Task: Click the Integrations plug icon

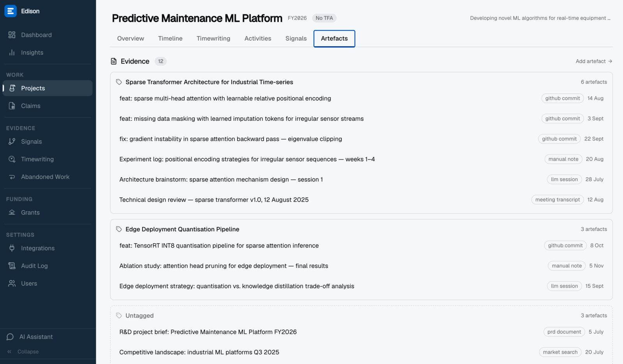Action: click(x=12, y=248)
